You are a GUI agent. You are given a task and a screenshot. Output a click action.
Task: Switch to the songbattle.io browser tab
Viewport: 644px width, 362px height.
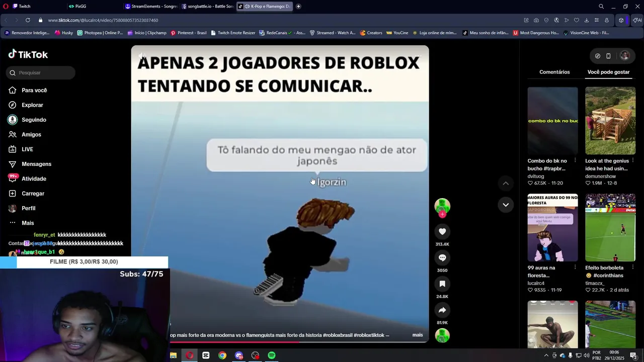(x=207, y=6)
